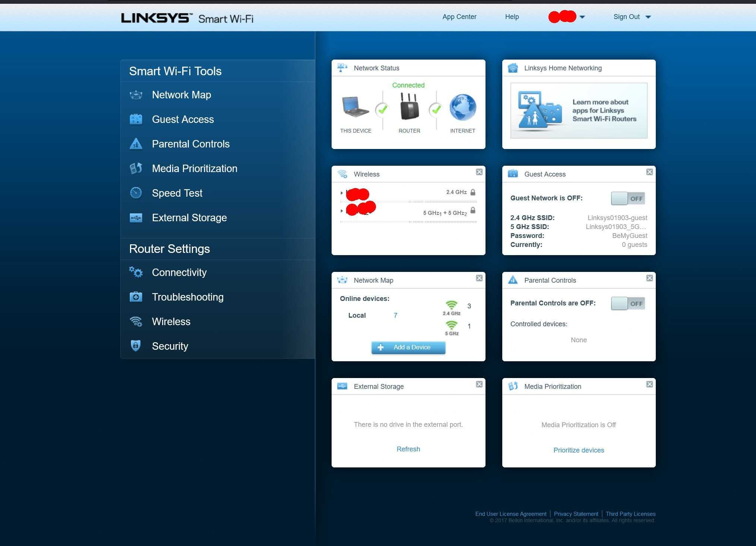Click the Local devices count 7
The image size is (756, 546).
[395, 315]
